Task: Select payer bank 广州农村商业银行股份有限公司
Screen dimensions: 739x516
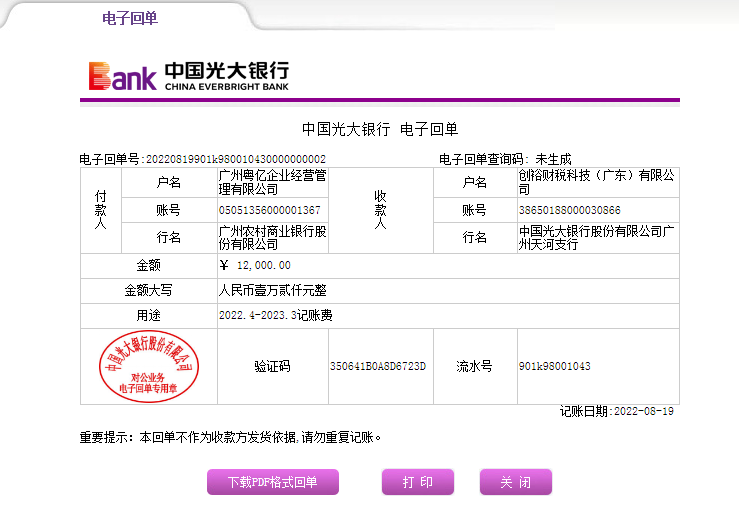Action: point(272,238)
